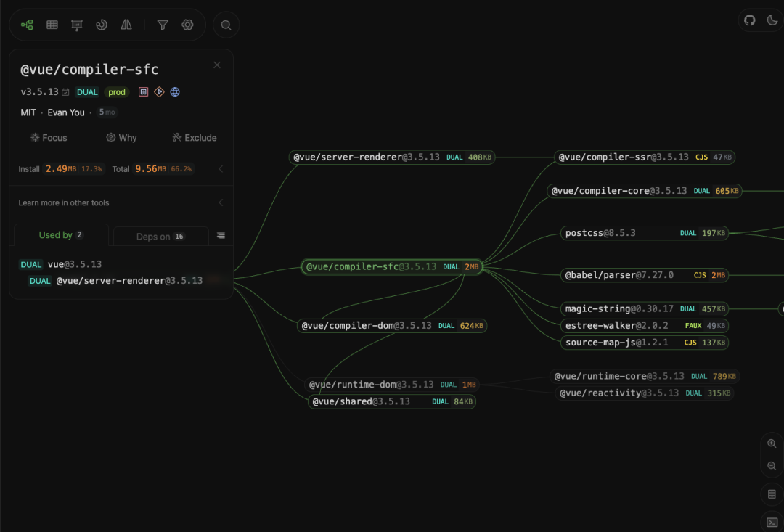
Task: Open the package website via globe icon
Action: click(x=175, y=92)
